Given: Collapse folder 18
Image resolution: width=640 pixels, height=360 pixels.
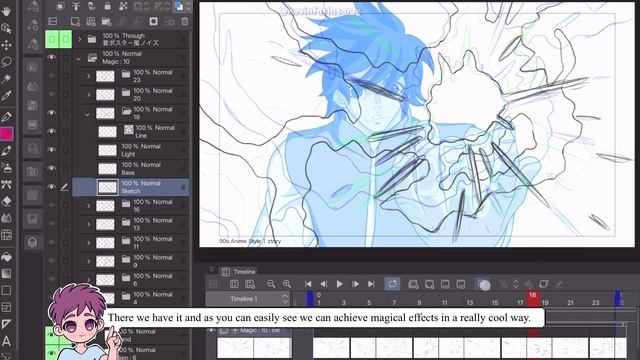Looking at the screenshot, I should pos(87,114).
